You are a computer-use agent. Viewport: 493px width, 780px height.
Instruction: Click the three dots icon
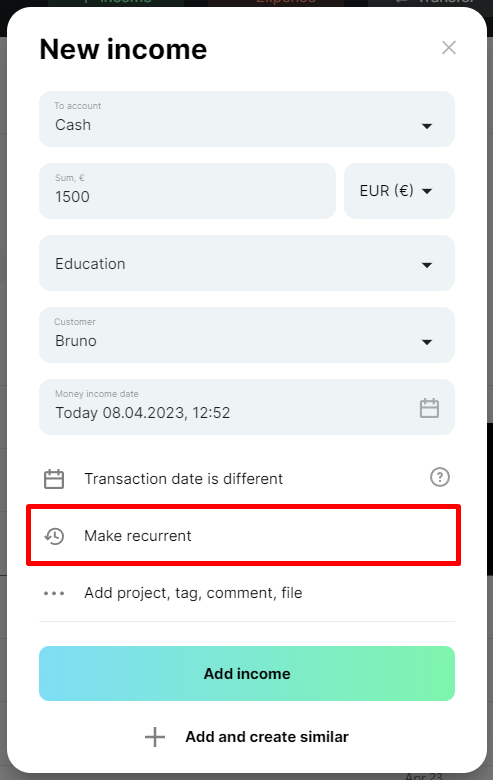[54, 593]
